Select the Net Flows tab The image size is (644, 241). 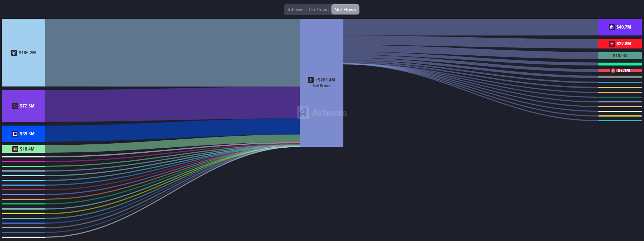click(345, 10)
